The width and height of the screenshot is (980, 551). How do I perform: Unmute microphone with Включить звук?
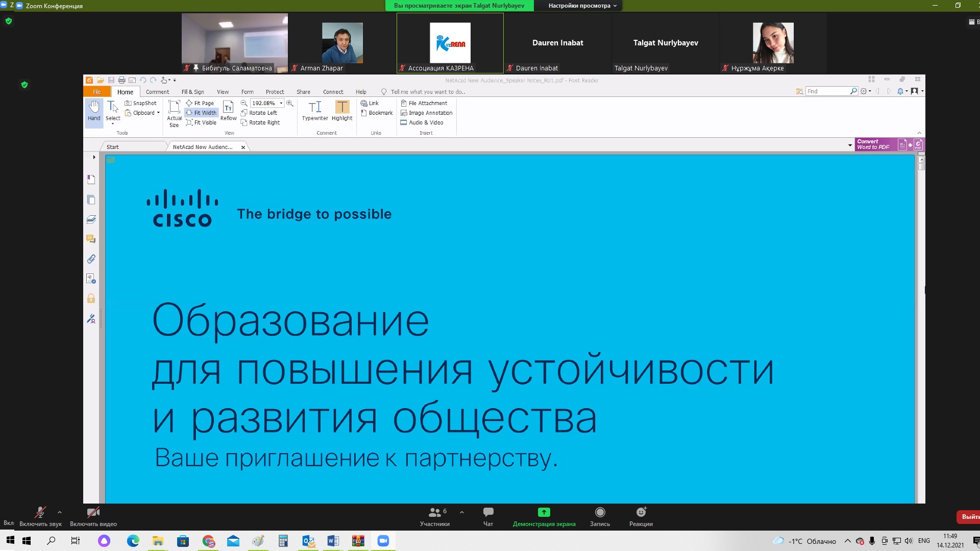pyautogui.click(x=40, y=516)
